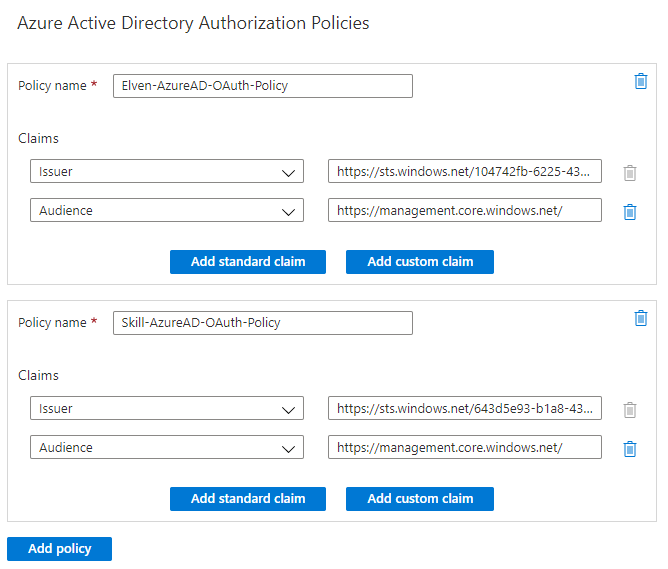Edit audience URL field in Elven policy
This screenshot has width=668, height=569.
click(465, 210)
